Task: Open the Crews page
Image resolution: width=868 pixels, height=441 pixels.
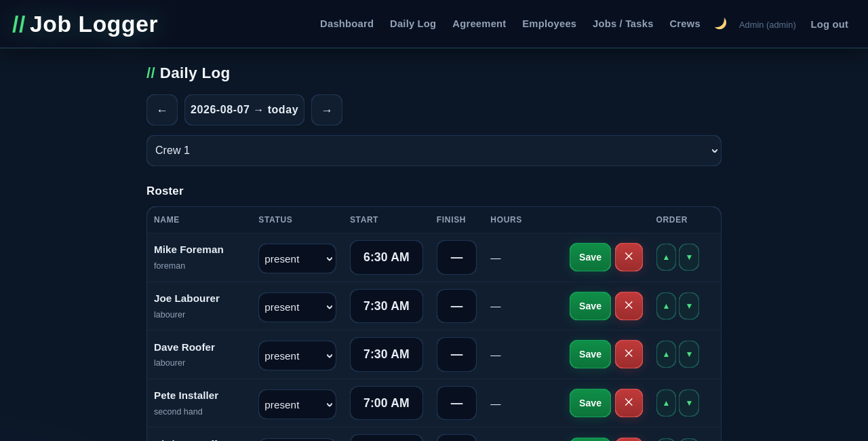Action: [x=685, y=24]
